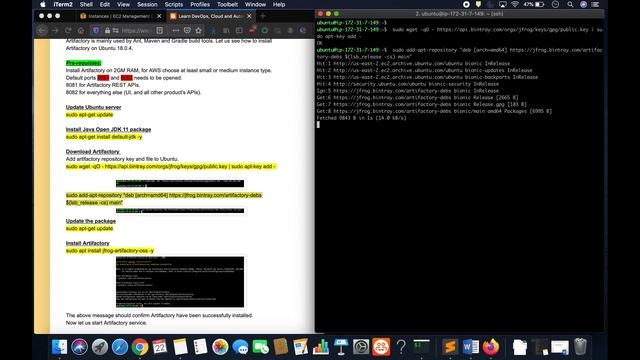Open Notes from the dock
This screenshot has height=360, width=640.
[180, 347]
